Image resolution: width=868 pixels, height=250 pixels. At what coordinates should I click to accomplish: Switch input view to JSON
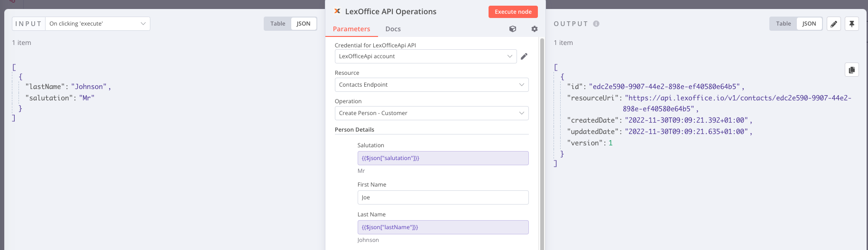click(304, 24)
